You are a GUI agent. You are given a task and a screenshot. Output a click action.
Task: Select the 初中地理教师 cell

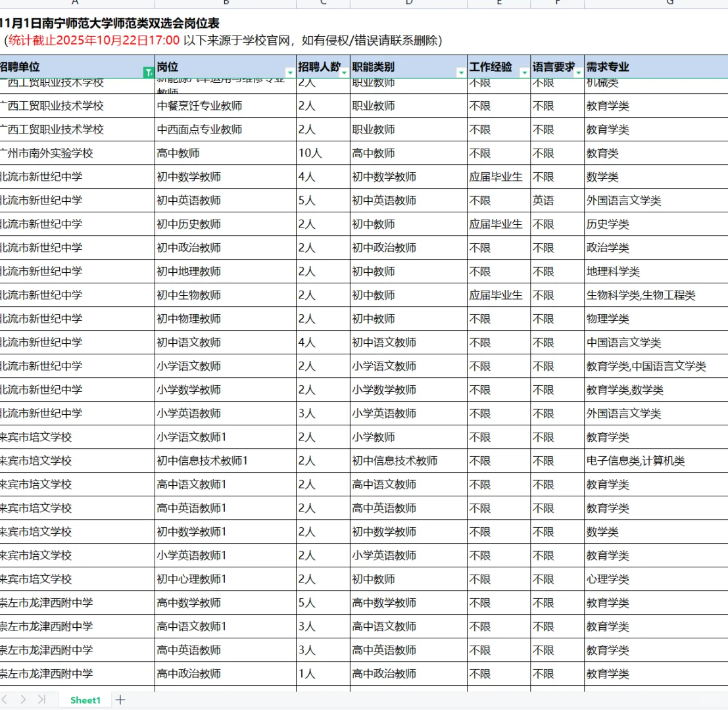pyautogui.click(x=226, y=272)
